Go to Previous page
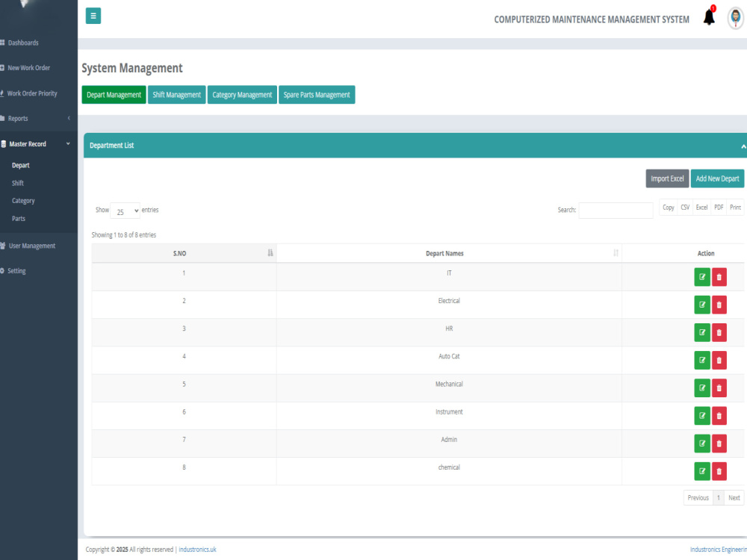Viewport: 747px width, 560px height. tap(698, 497)
